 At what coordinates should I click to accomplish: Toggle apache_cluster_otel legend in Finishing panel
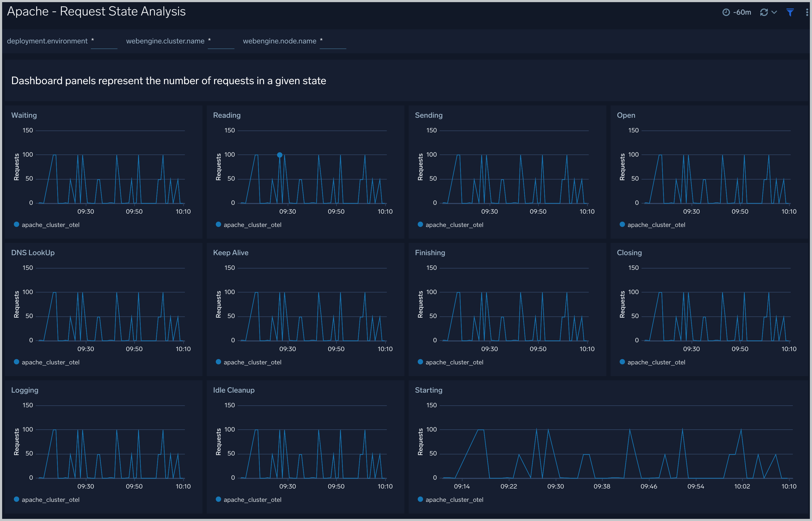tap(451, 362)
